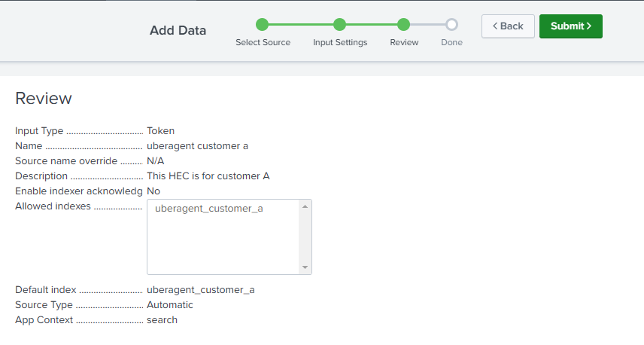Click the Select Source step circle
This screenshot has height=345, width=644.
coord(263,24)
